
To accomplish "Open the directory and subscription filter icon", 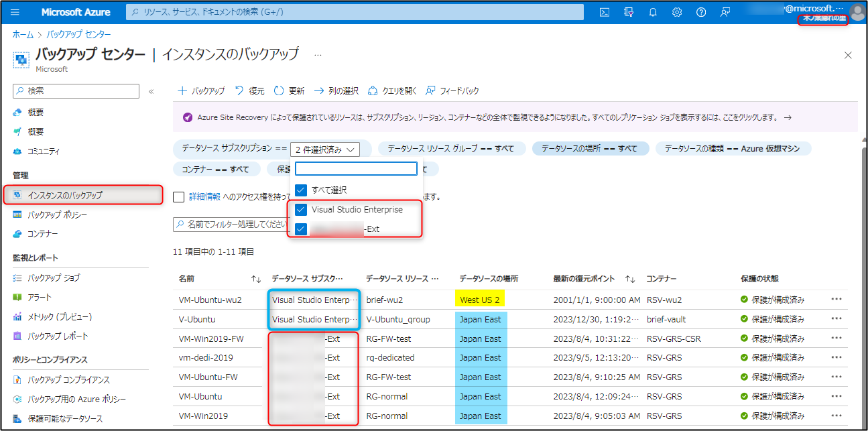I will pyautogui.click(x=629, y=12).
